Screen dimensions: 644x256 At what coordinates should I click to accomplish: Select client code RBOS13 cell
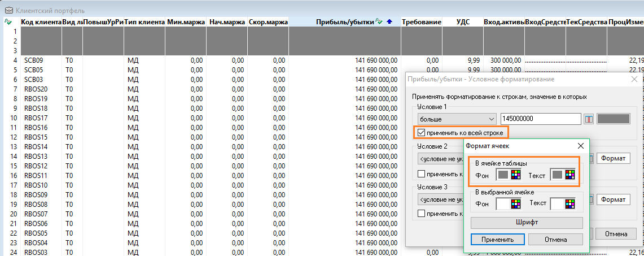click(x=41, y=156)
